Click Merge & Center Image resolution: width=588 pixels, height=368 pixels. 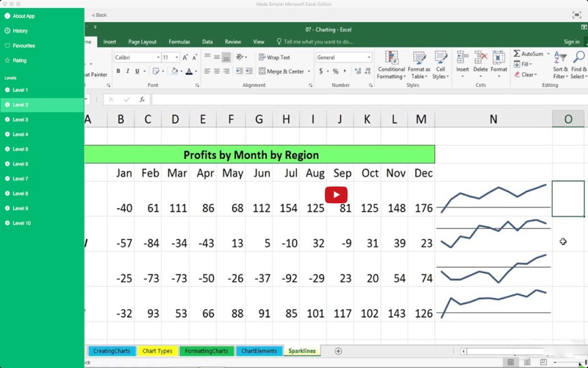(282, 71)
